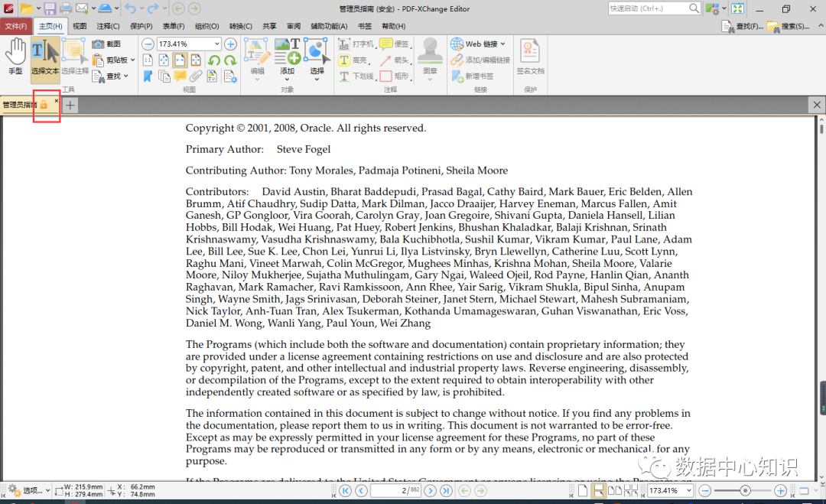The width and height of the screenshot is (826, 504).
Task: Open the 文件(F) file menu
Action: click(16, 26)
